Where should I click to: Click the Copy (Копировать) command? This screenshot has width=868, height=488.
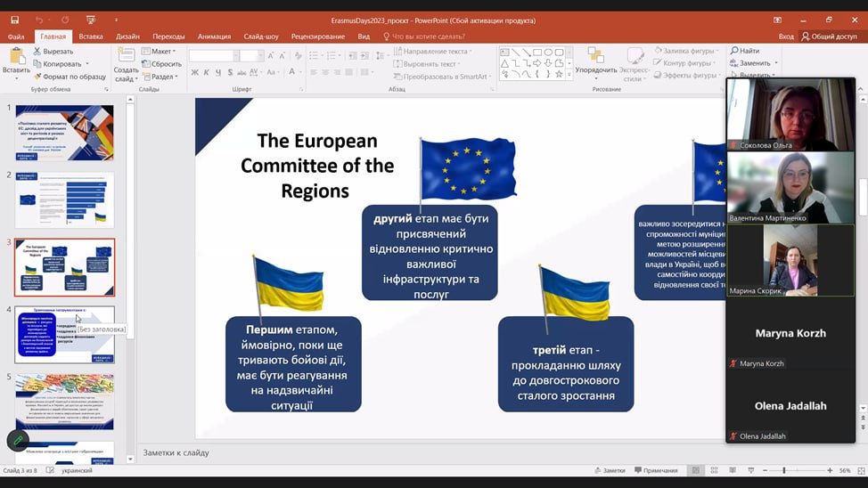58,63
